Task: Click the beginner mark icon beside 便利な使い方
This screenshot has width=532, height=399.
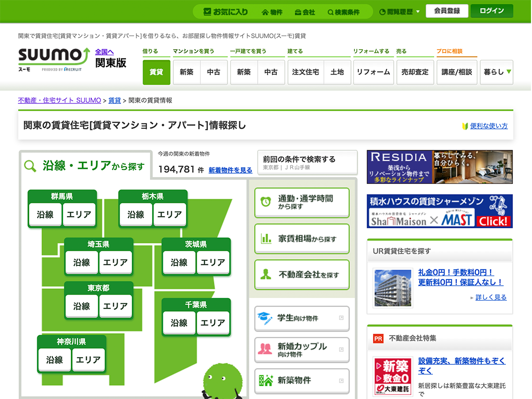Action: coord(465,126)
